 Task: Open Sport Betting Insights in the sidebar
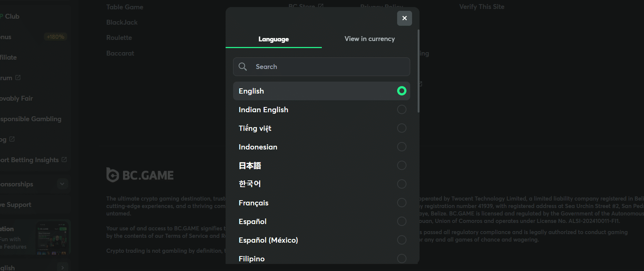pos(29,160)
